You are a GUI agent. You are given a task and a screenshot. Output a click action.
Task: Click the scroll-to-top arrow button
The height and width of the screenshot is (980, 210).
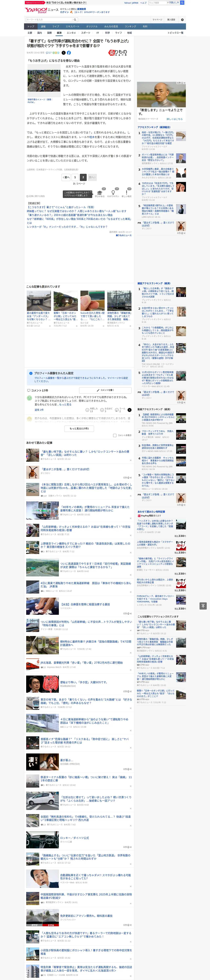(x=203, y=606)
